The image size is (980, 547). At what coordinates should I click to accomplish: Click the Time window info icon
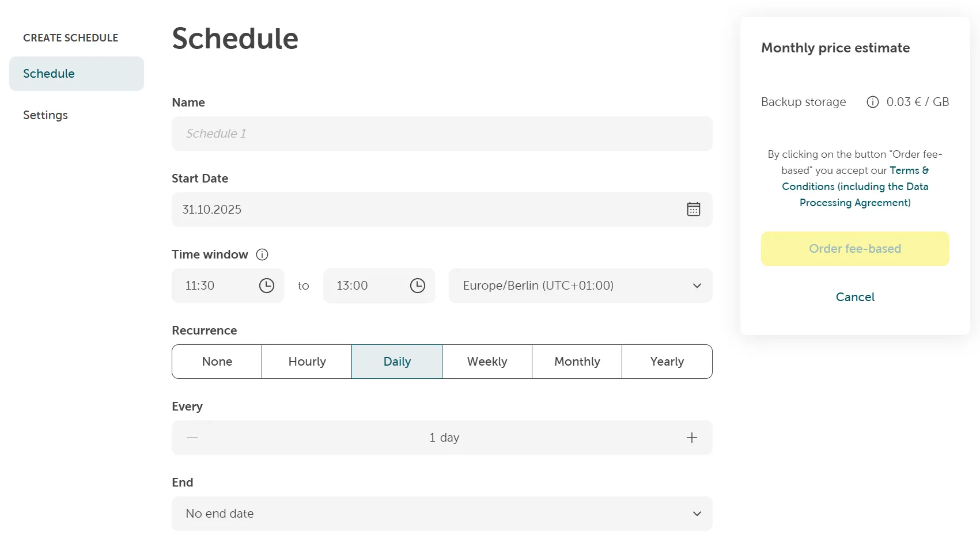coord(262,254)
